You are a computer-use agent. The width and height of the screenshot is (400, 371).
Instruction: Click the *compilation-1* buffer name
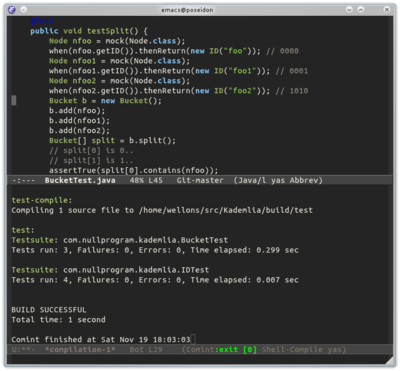pyautogui.click(x=80, y=350)
